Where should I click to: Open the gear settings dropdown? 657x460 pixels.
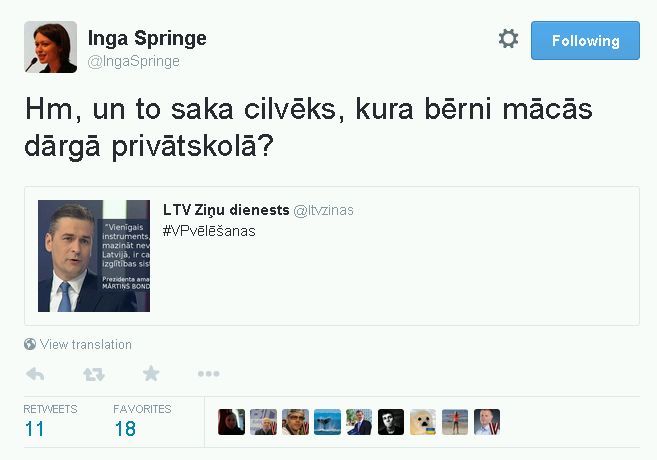[508, 39]
